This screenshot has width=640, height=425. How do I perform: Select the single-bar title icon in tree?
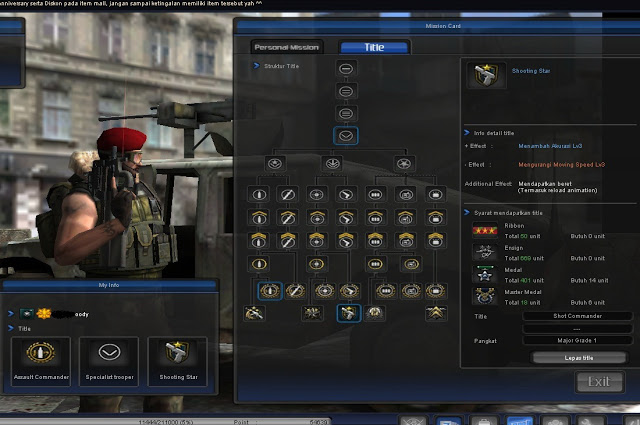click(x=346, y=68)
